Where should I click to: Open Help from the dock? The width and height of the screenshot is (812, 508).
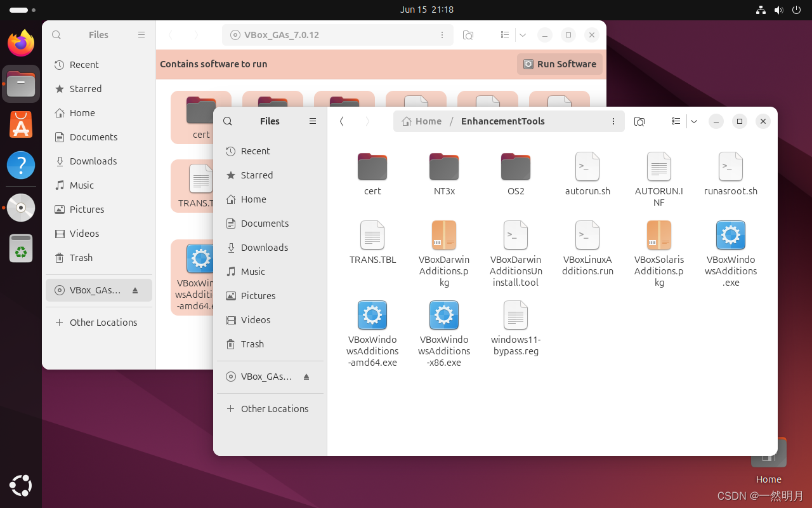tap(21, 165)
